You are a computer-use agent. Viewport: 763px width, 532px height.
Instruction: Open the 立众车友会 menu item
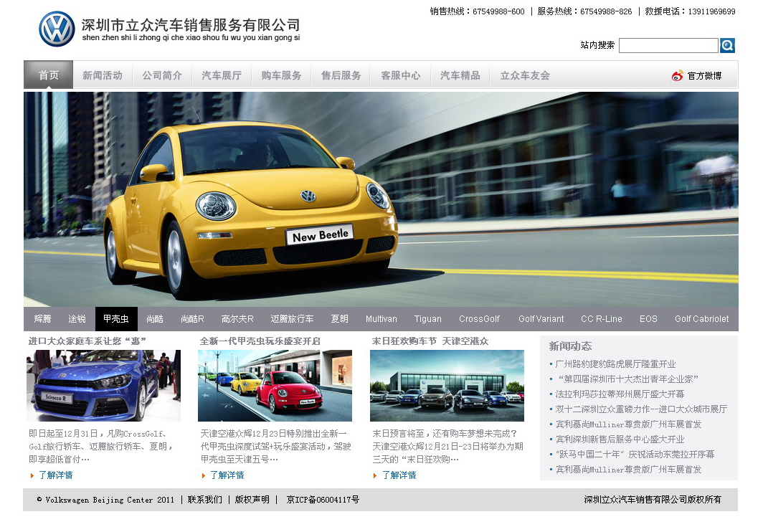[x=525, y=75]
